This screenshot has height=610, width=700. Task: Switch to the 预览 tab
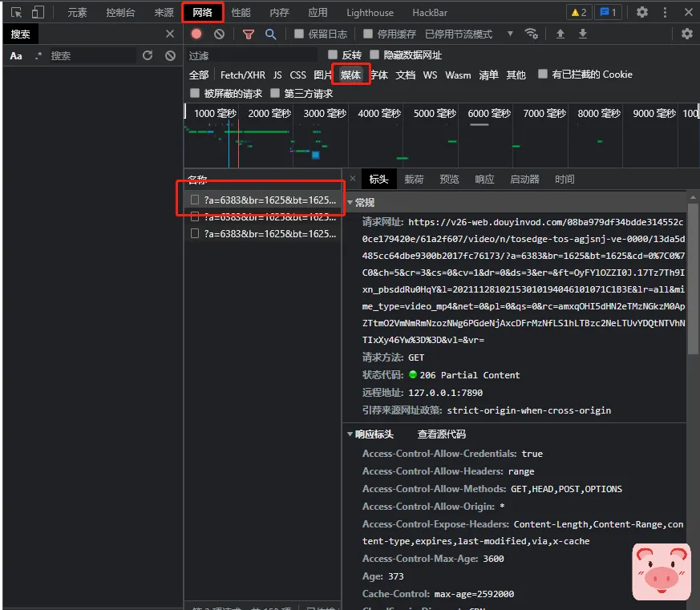point(450,180)
